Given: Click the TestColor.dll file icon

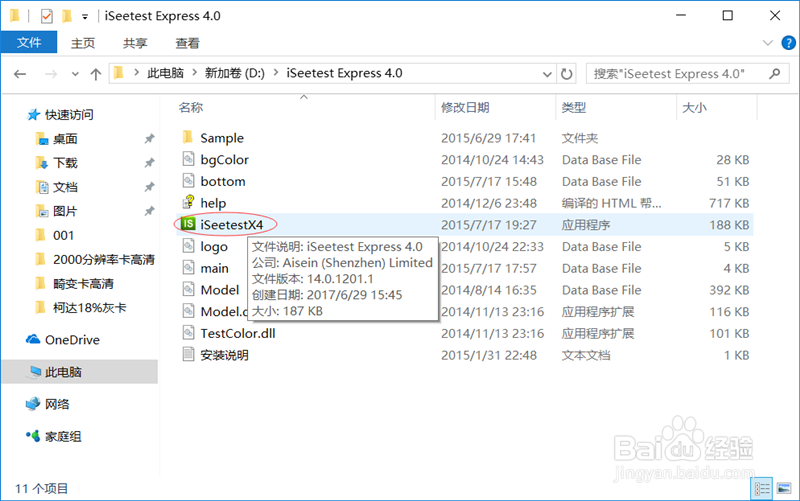Looking at the screenshot, I should point(188,333).
